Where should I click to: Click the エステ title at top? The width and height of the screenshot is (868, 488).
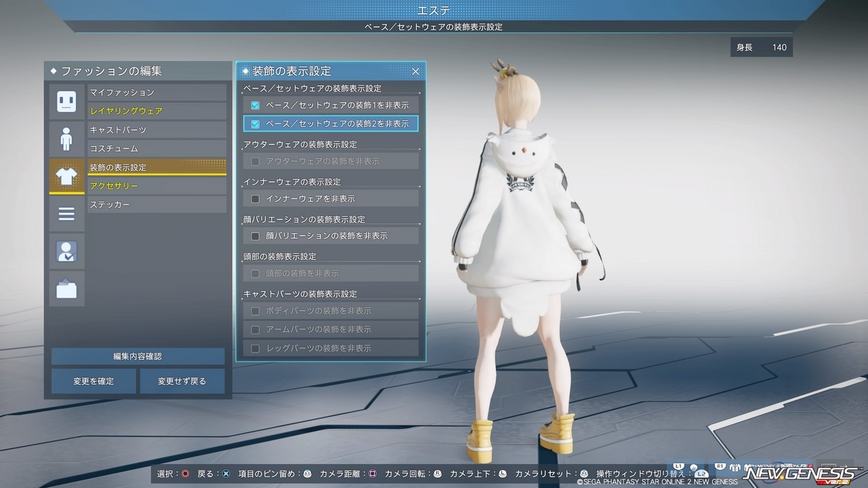434,9
